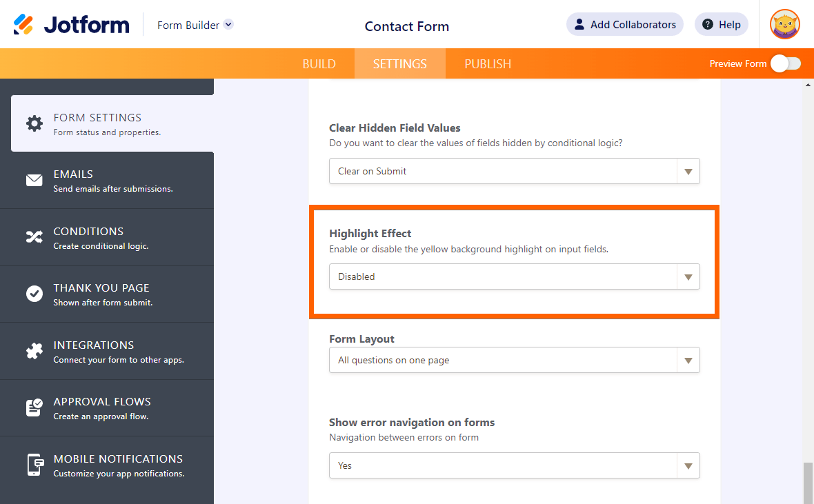Click the page vertical scrollbar thumb
This screenshot has height=504, width=814.
808,483
